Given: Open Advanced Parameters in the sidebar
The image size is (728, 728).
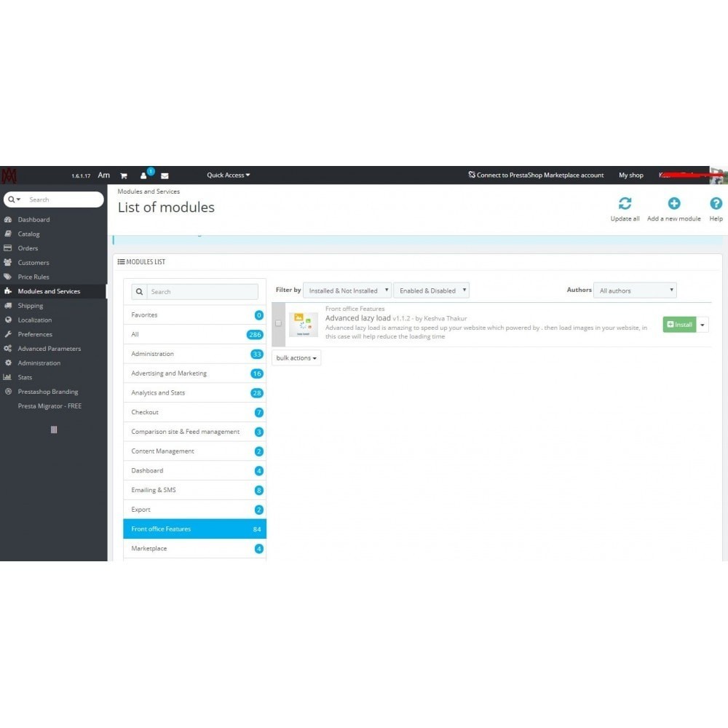Looking at the screenshot, I should click(50, 349).
